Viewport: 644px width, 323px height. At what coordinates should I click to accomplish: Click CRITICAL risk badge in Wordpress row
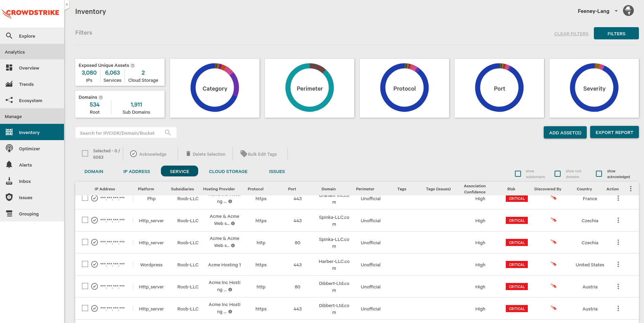pyautogui.click(x=517, y=264)
